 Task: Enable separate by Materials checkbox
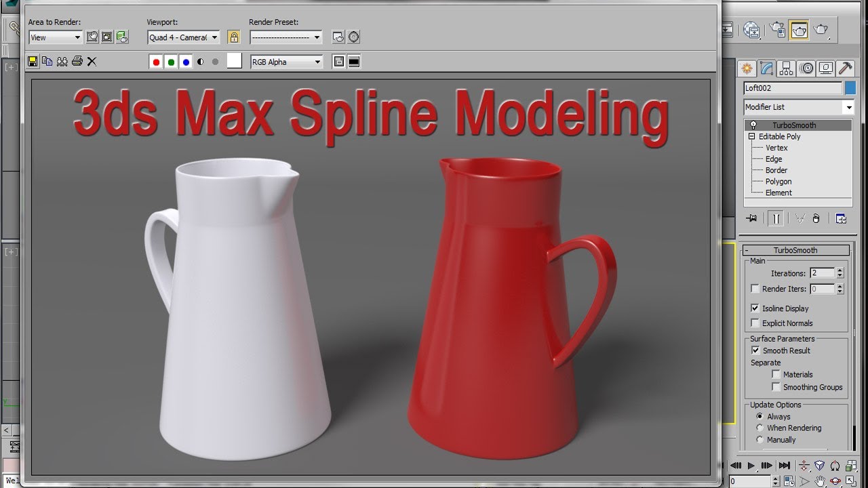click(x=776, y=374)
